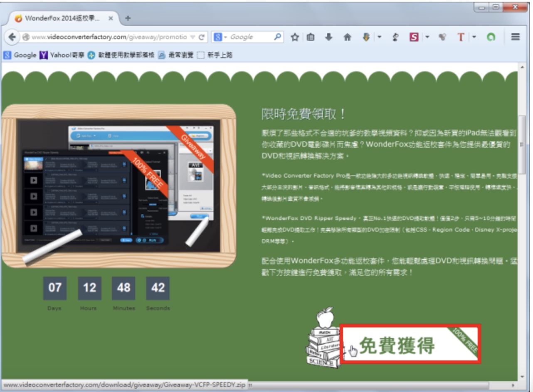Click the 42 Seconds countdown box
Image resolution: width=533 pixels, height=392 pixels.
tap(158, 288)
